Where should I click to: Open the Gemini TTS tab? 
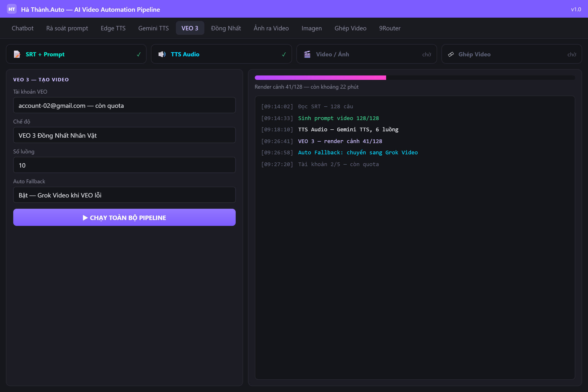pyautogui.click(x=154, y=28)
